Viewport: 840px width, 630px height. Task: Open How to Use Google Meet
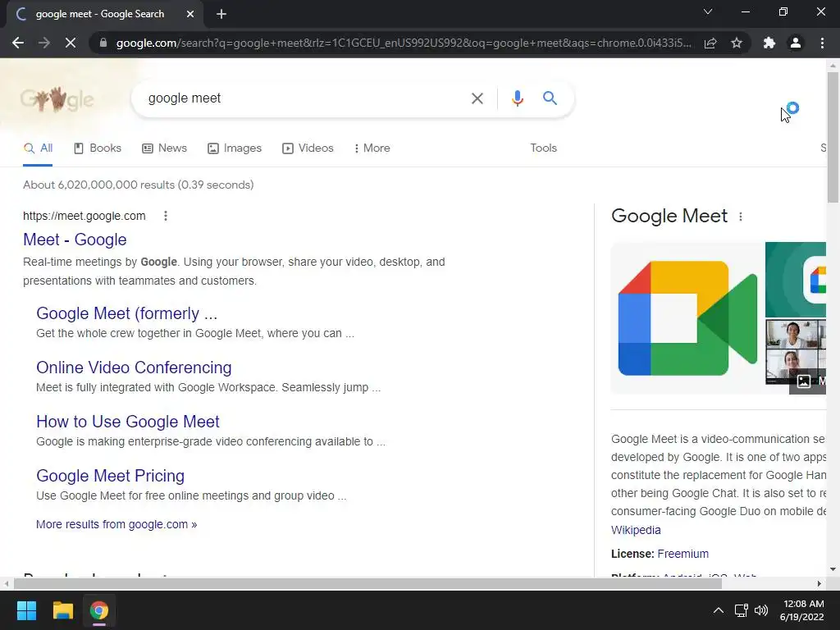pyautogui.click(x=128, y=422)
